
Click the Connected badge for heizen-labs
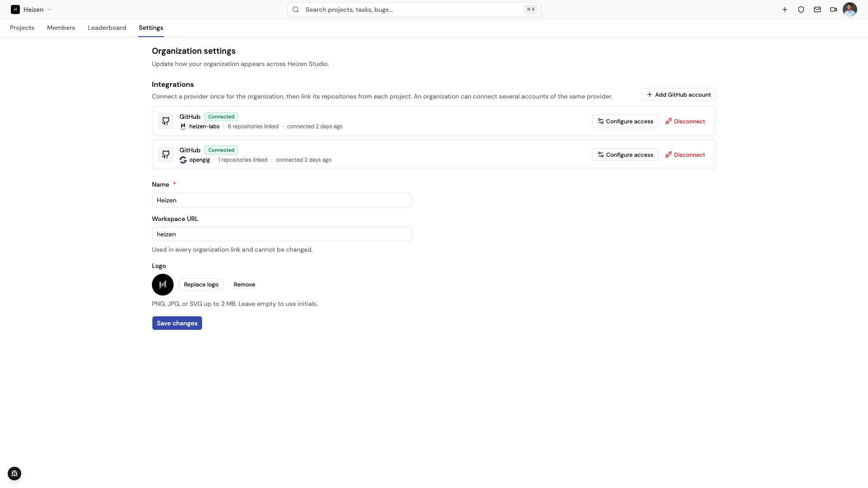point(221,117)
